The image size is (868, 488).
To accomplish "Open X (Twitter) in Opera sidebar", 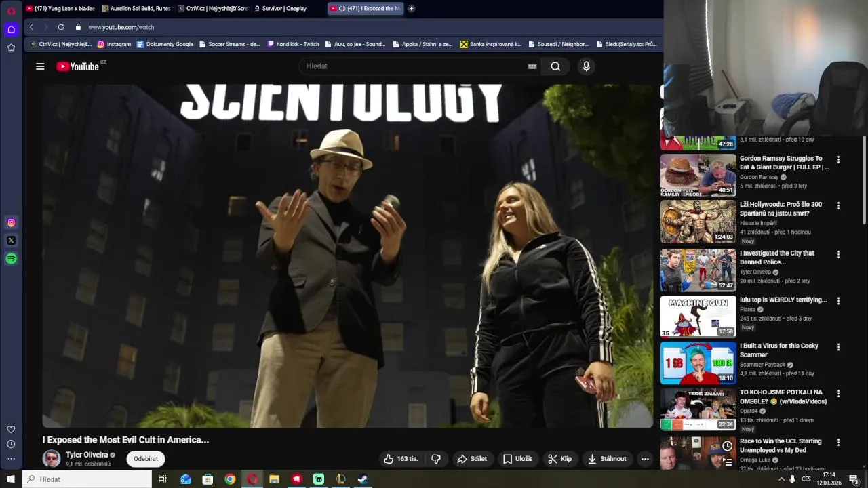I will 11,241.
